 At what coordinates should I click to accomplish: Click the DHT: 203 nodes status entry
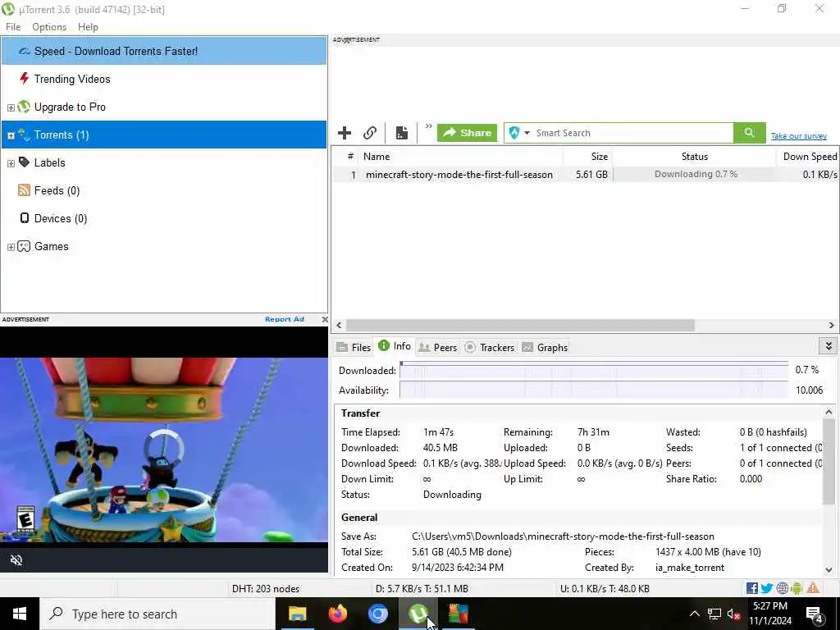click(x=266, y=589)
